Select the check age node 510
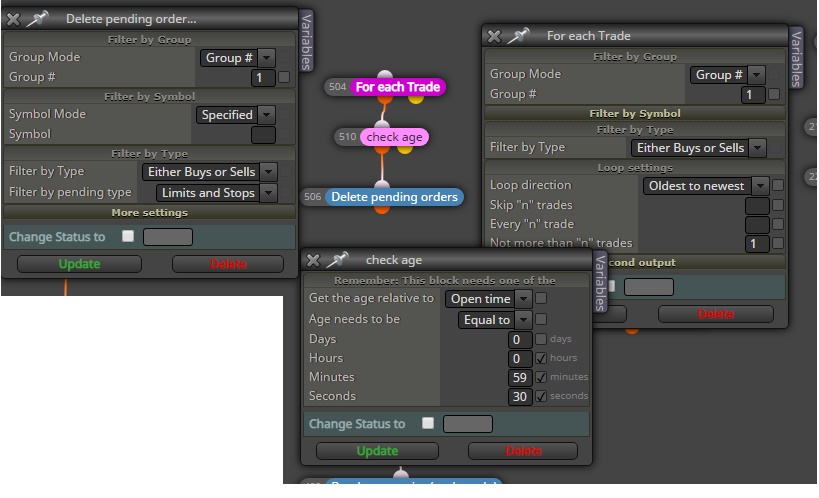The height and width of the screenshot is (498, 819). (394, 137)
